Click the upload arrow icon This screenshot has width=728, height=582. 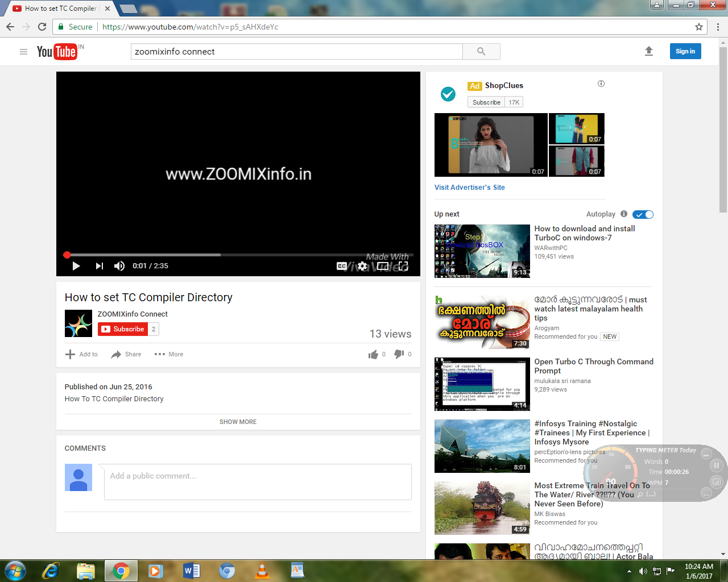pyautogui.click(x=649, y=51)
